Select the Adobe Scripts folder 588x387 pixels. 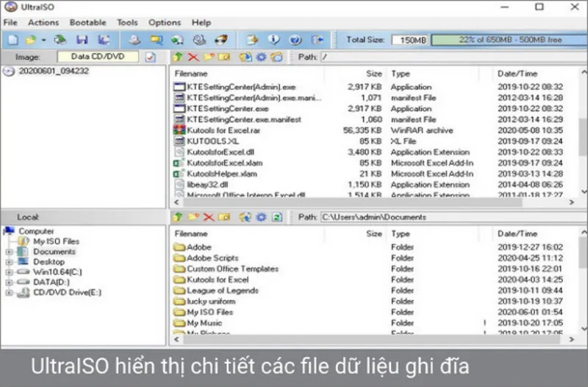click(212, 258)
